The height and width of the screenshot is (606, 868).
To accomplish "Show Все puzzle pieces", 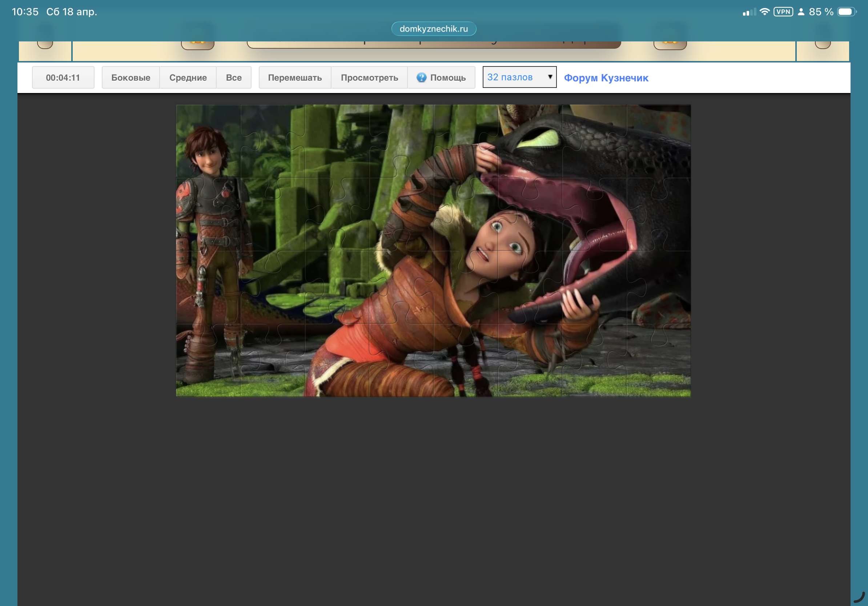I will [x=234, y=77].
